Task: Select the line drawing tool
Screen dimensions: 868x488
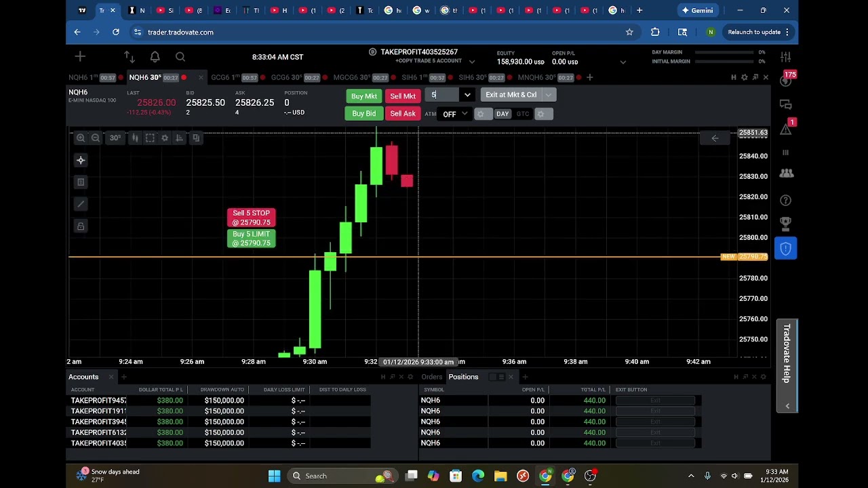Action: (81, 204)
